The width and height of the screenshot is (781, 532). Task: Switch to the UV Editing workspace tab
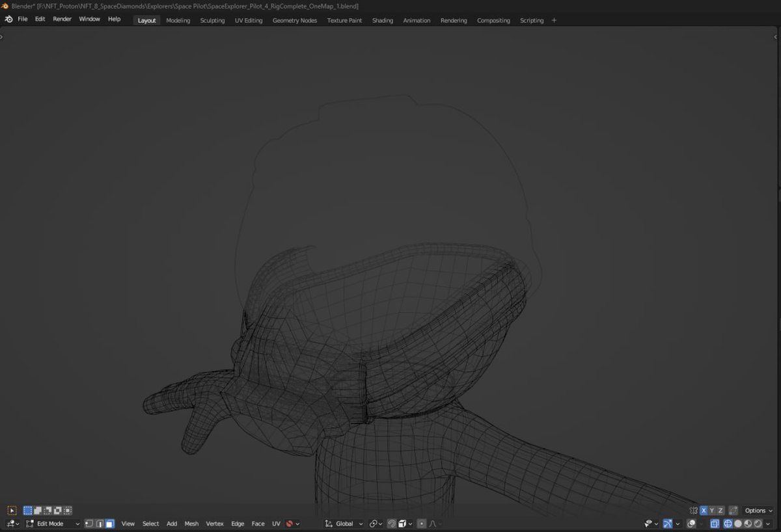249,20
